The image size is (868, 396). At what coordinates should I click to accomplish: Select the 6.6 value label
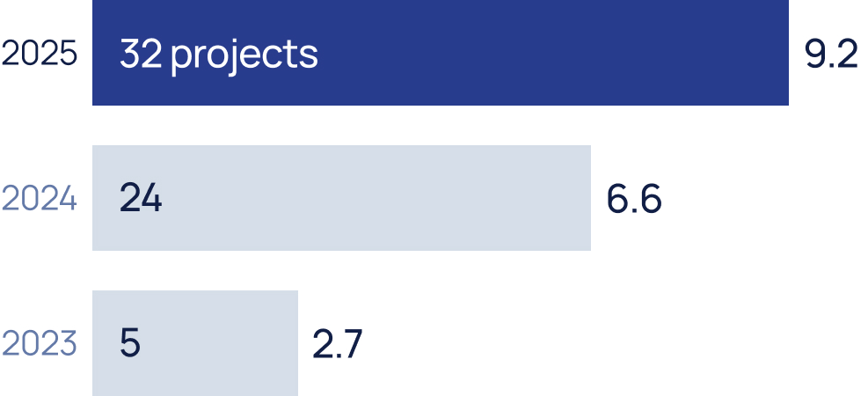tap(634, 199)
